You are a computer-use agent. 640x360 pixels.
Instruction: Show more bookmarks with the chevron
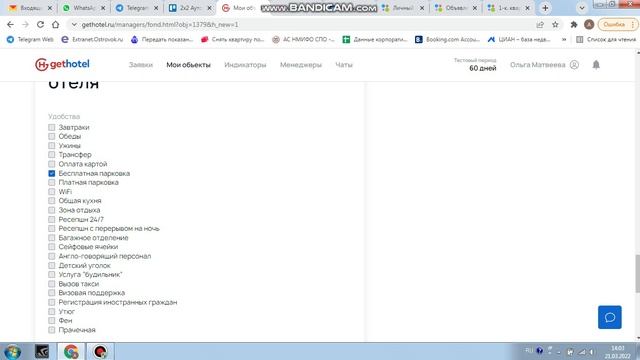pyautogui.click(x=564, y=39)
